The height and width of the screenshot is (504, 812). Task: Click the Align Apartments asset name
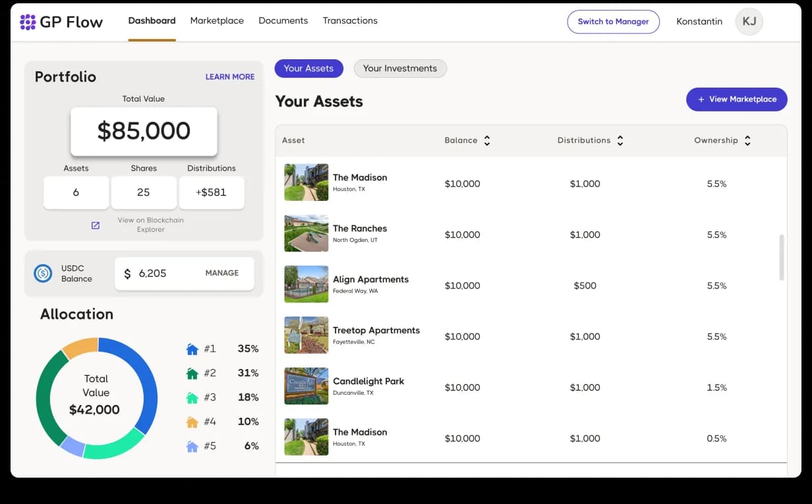pyautogui.click(x=371, y=280)
